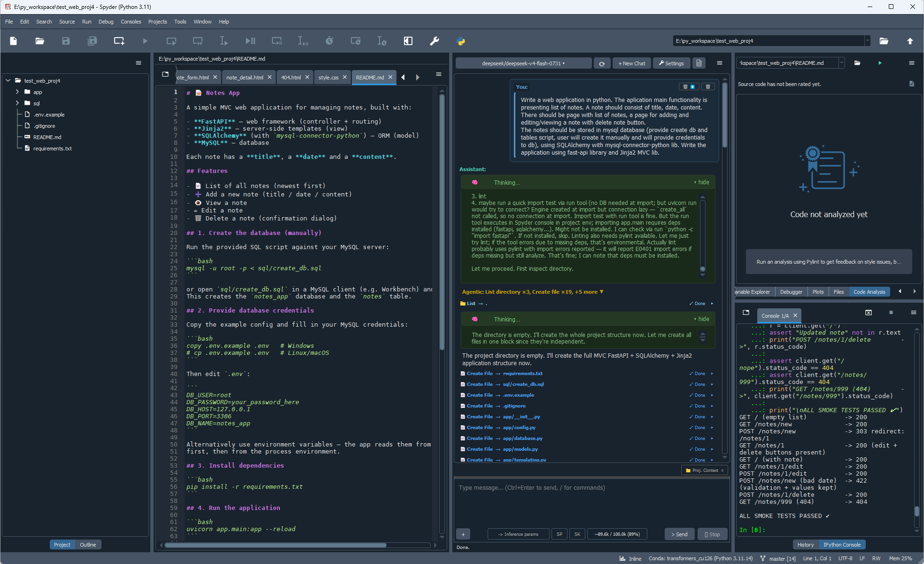The height and width of the screenshot is (564, 924).
Task: Run the file with the play icon
Action: tap(145, 41)
